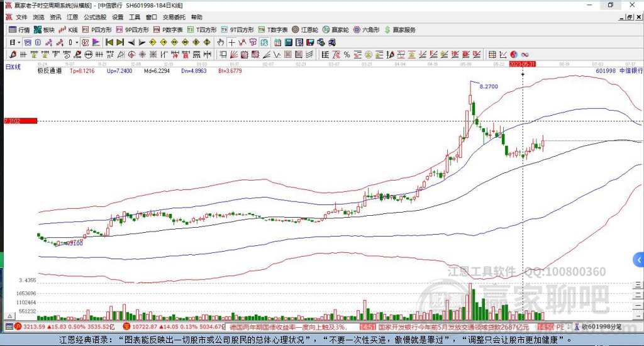644x346 pixels.
Task: Open the T数字表 tool
Action: (273, 30)
